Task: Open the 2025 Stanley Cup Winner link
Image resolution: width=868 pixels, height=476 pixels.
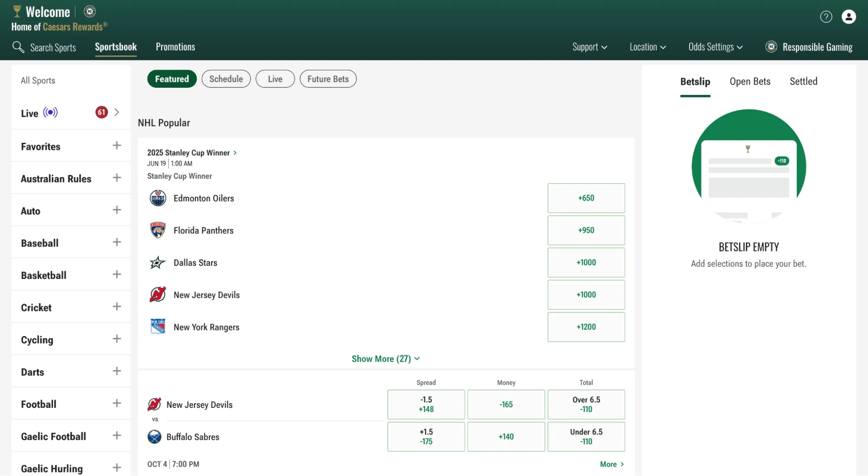Action: 192,152
